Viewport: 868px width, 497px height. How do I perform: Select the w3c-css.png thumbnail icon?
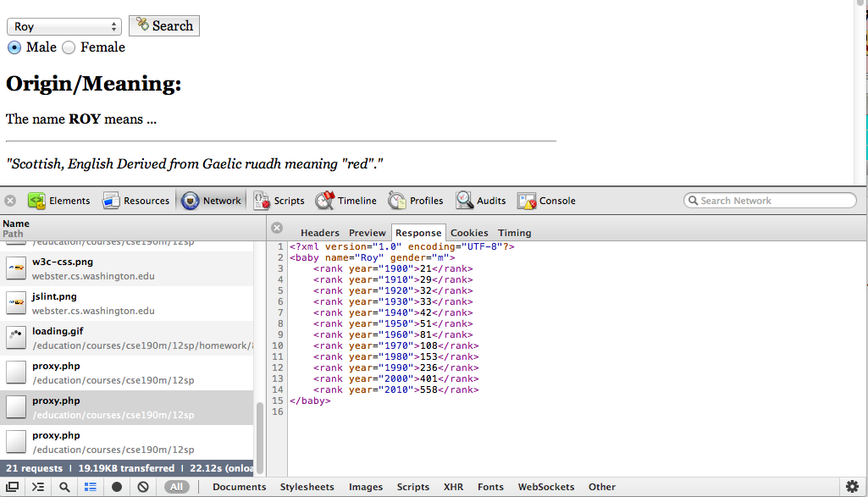pos(16,268)
